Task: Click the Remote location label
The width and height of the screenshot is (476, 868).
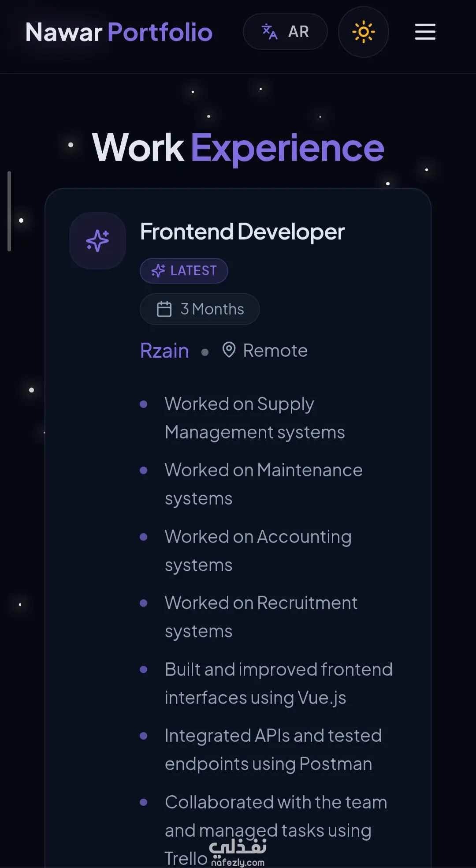Action: pyautogui.click(x=275, y=351)
